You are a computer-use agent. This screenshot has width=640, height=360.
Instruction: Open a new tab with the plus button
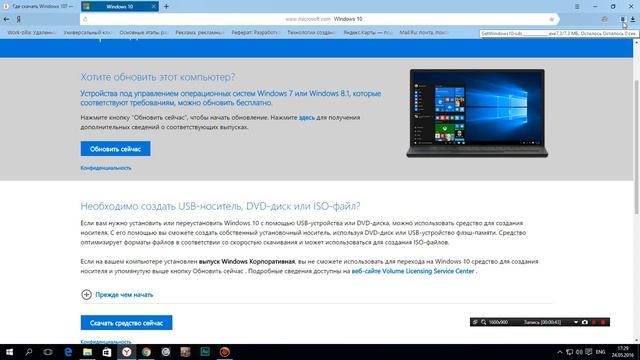(x=166, y=6)
